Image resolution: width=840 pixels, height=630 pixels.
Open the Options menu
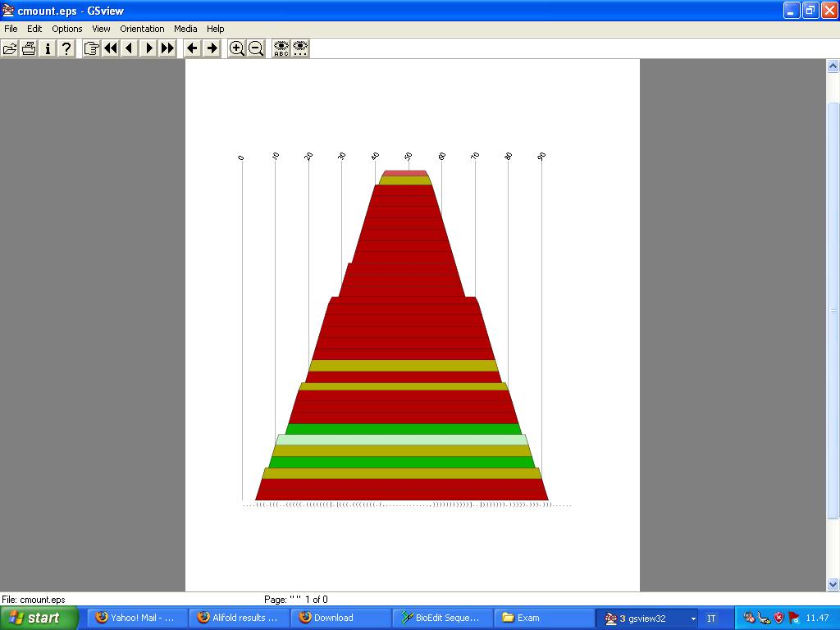coord(67,29)
